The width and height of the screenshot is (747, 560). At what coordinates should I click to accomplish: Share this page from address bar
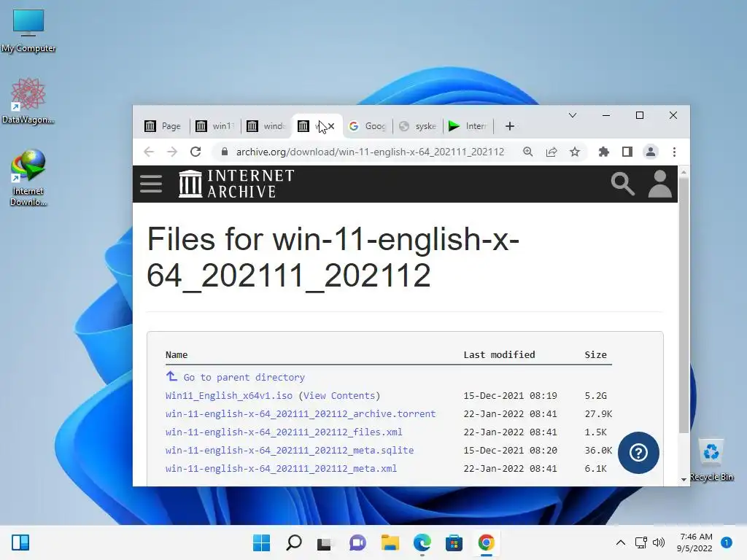pos(551,152)
